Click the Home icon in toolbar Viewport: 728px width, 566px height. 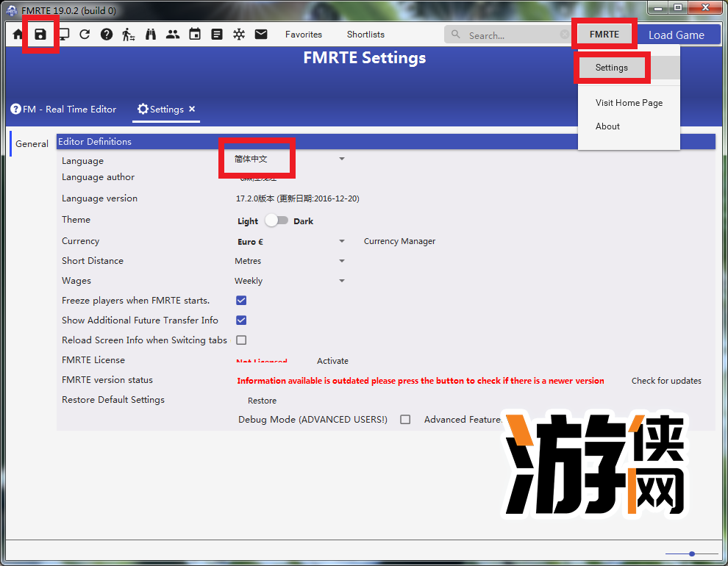(18, 35)
